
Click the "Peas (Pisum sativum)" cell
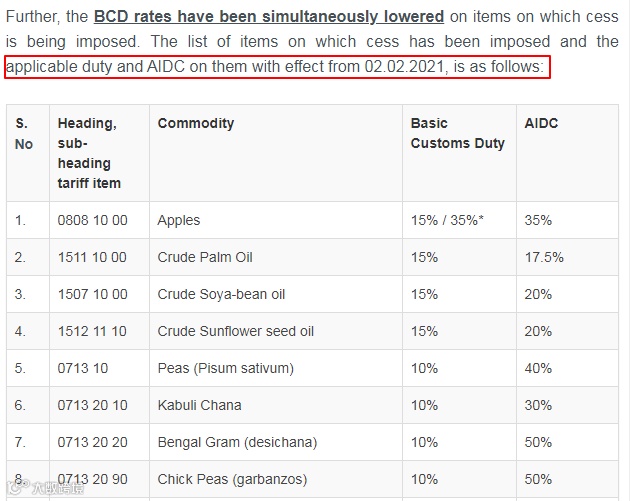pos(226,368)
